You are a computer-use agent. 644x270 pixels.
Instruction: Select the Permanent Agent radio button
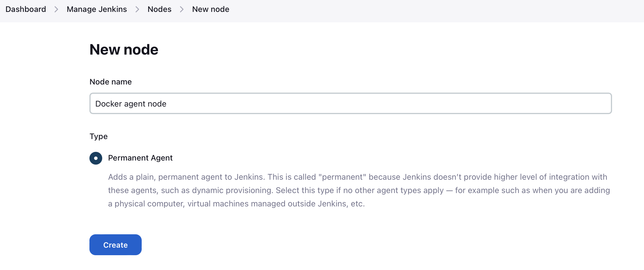[96, 158]
